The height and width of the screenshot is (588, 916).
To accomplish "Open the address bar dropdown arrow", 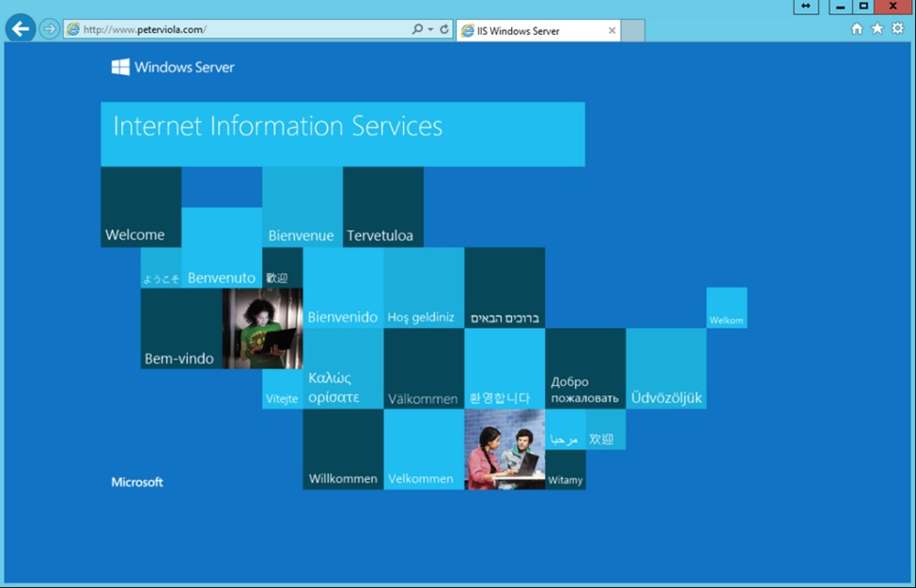I will [430, 29].
